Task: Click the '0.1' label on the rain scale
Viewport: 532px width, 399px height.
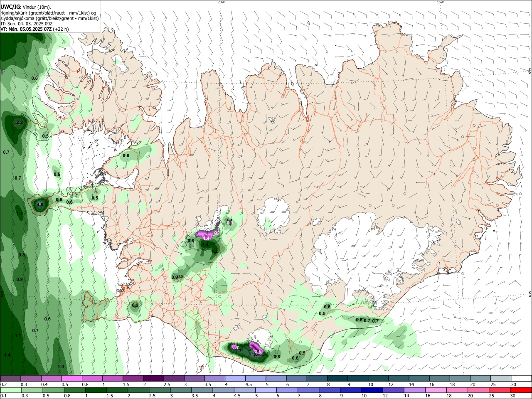Action: tap(3, 396)
